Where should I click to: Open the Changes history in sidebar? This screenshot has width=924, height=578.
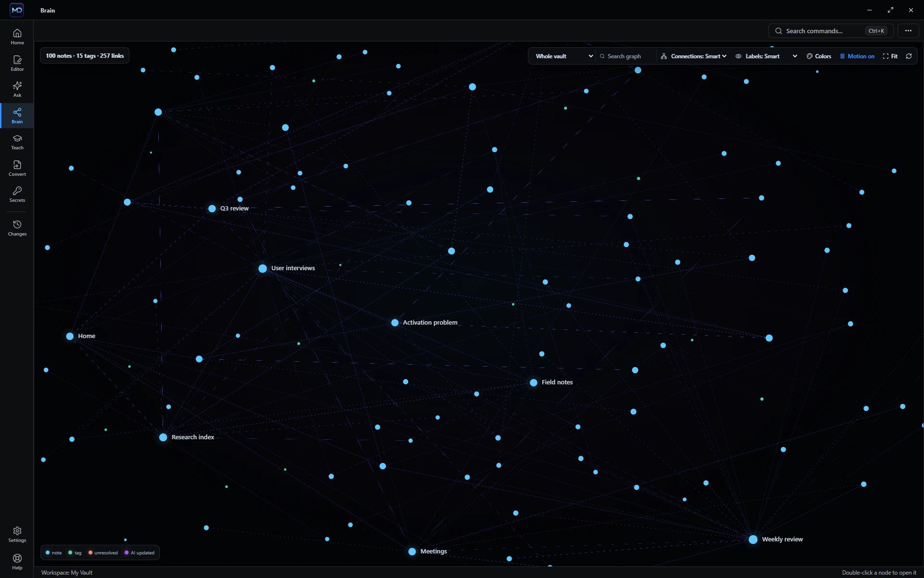coord(17,228)
